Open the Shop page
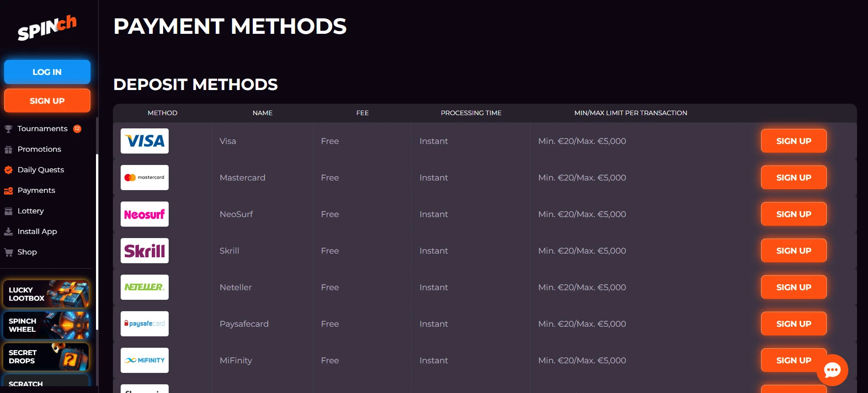This screenshot has width=868, height=393. point(27,252)
